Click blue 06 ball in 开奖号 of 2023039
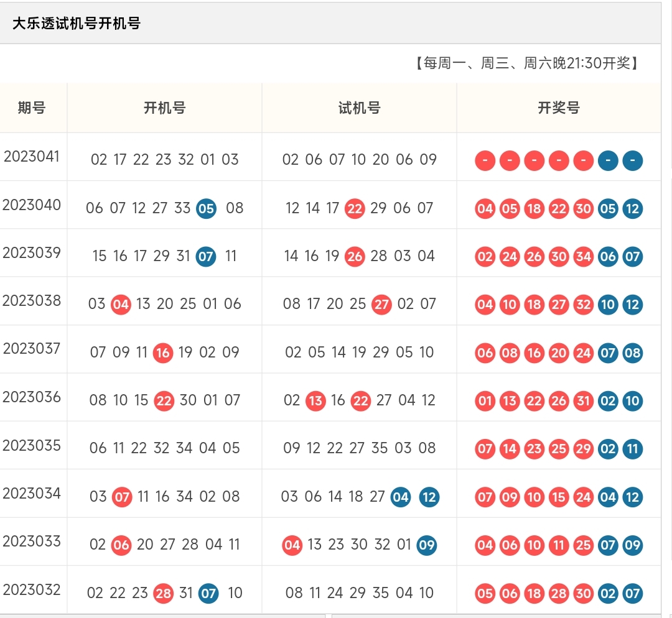Screen dimensions: 672x618 coord(608,257)
